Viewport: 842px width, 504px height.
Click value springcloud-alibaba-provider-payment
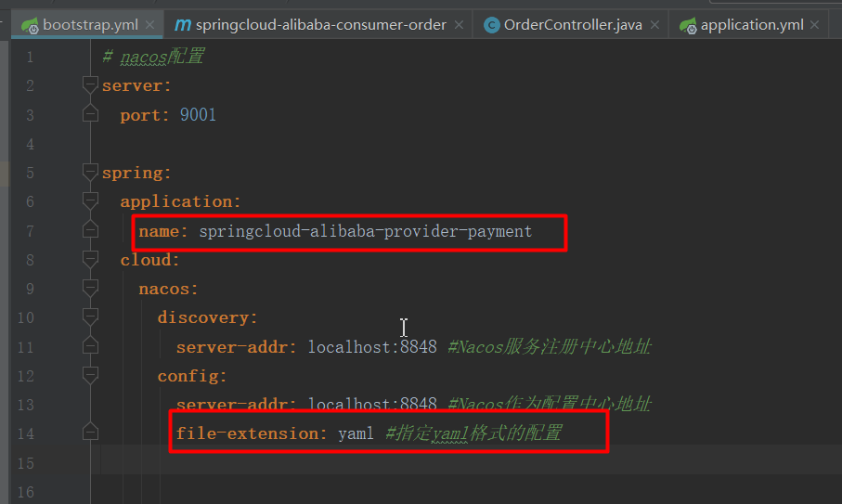(x=366, y=231)
